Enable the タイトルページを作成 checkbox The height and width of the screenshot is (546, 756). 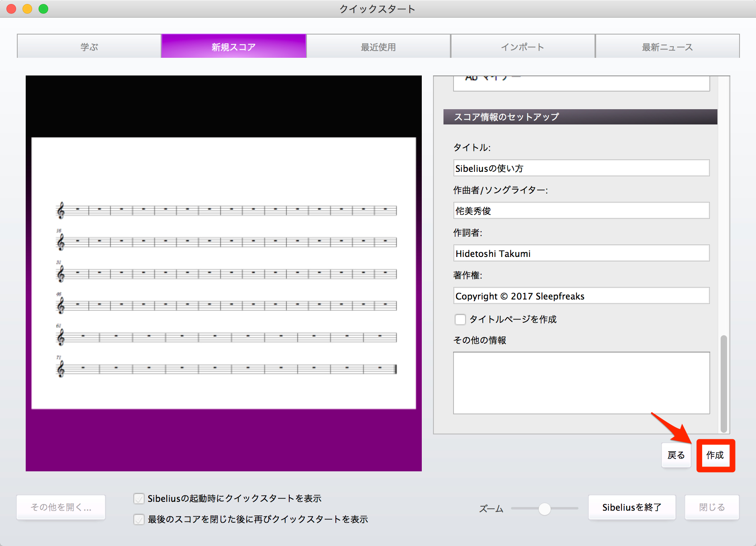pos(460,319)
